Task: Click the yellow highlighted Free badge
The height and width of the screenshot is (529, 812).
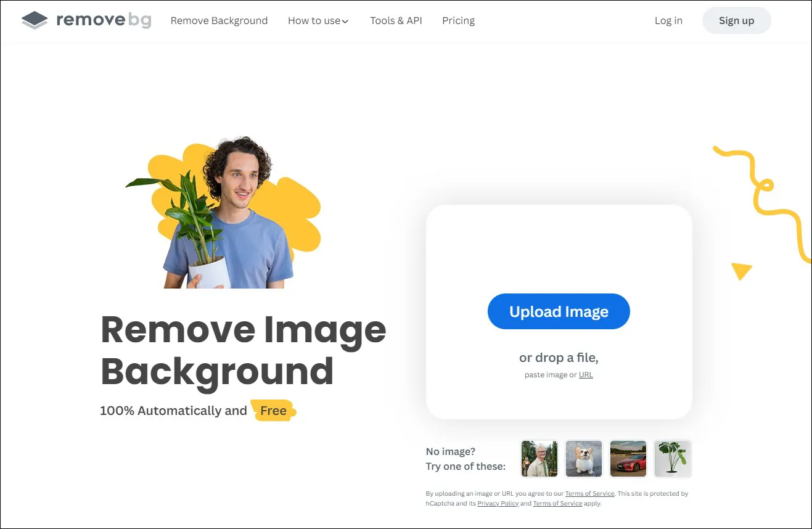Action: pyautogui.click(x=273, y=411)
